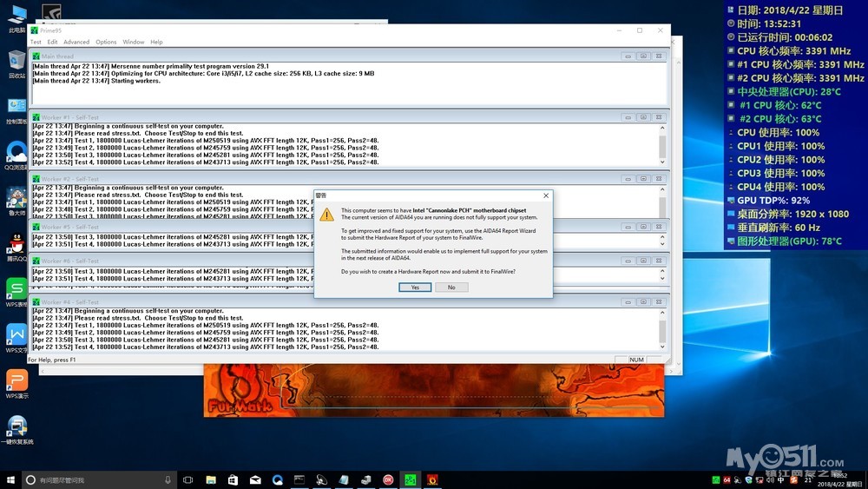868x489 pixels.
Task: Open the Windows Start button
Action: pyautogui.click(x=10, y=479)
